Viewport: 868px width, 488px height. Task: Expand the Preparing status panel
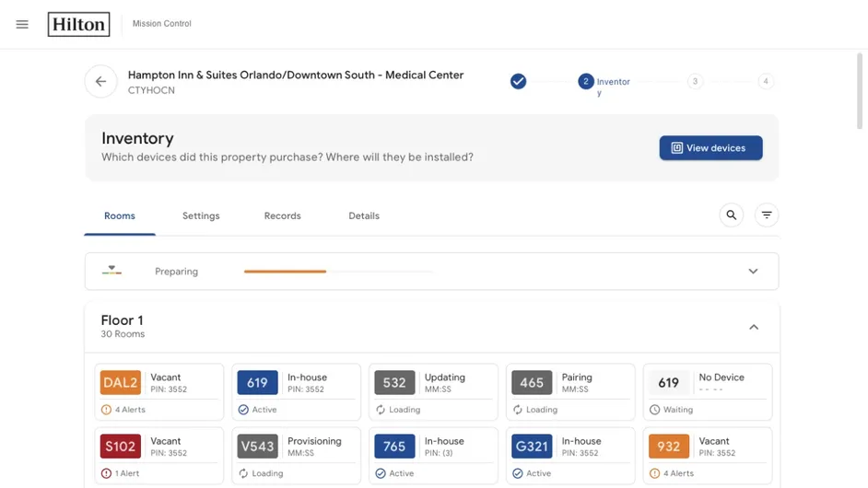click(x=753, y=271)
